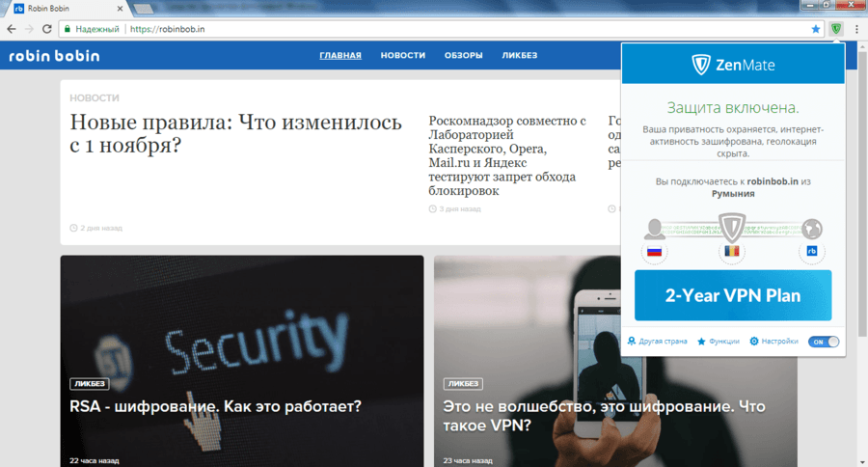Reload the page with the refresh icon

(47, 29)
